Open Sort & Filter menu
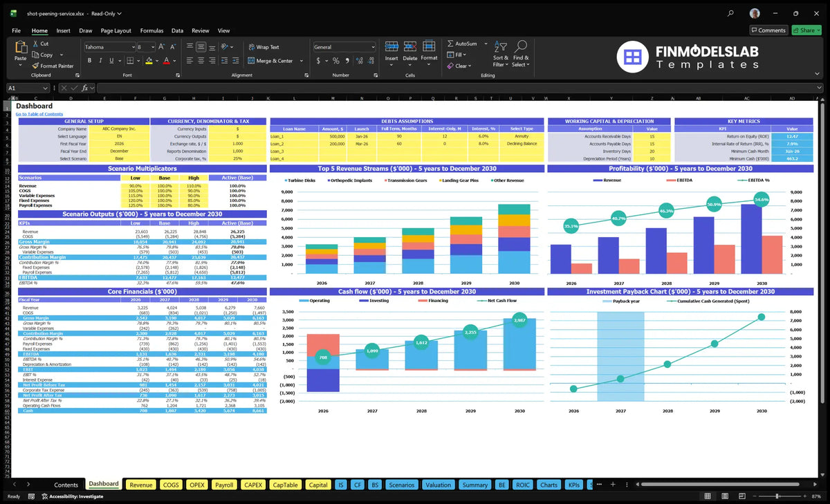The image size is (830, 504). (501, 53)
